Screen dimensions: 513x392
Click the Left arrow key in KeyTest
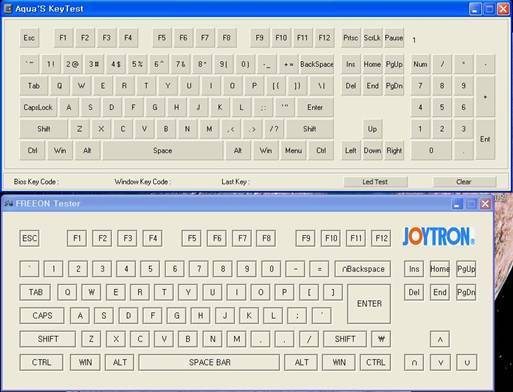[351, 151]
